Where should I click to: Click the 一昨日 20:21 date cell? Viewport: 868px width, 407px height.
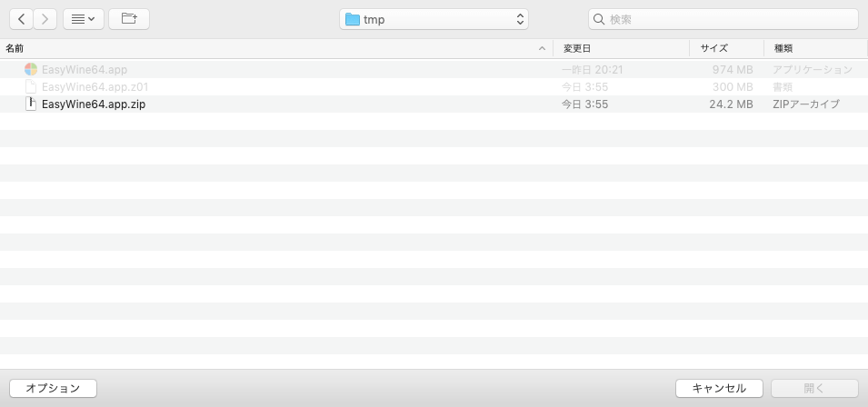(593, 70)
